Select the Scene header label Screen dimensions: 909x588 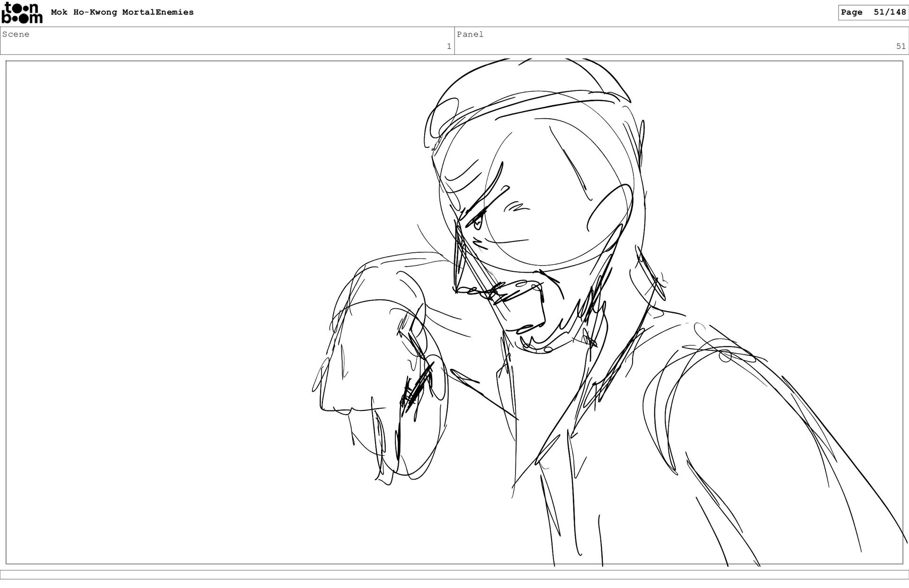click(16, 34)
